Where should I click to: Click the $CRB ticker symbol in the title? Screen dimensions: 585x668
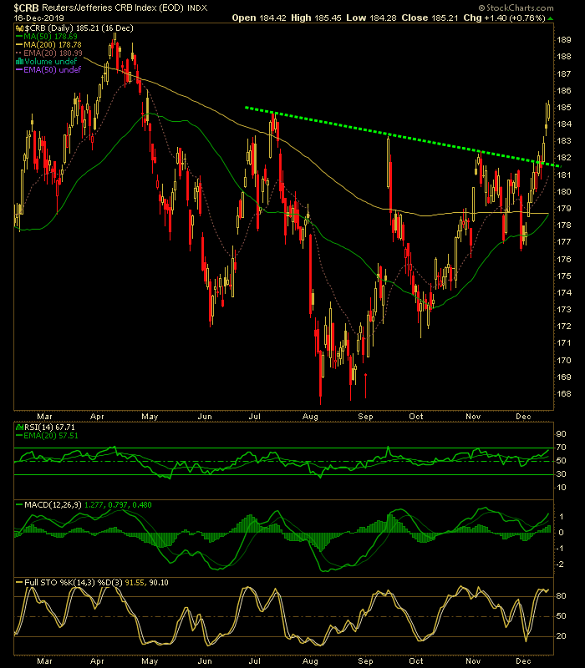26,8
